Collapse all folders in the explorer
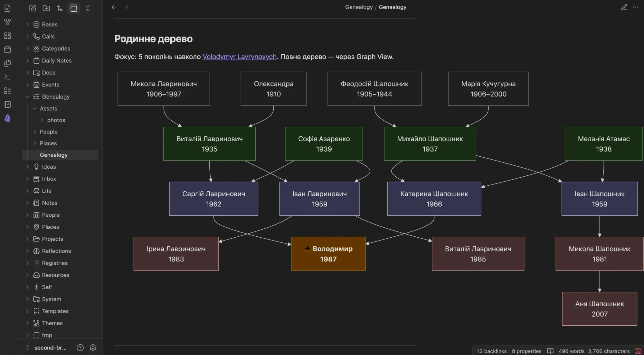 (x=88, y=8)
